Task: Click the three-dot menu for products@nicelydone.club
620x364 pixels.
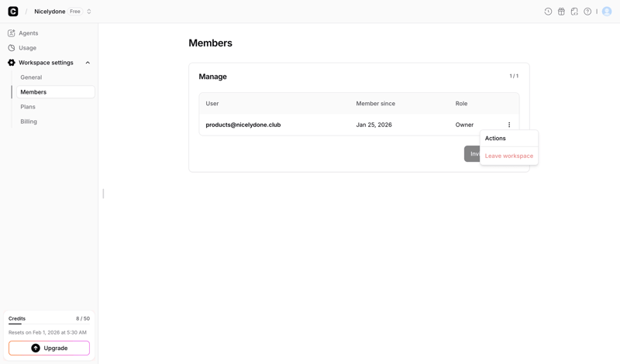Action: pyautogui.click(x=509, y=125)
